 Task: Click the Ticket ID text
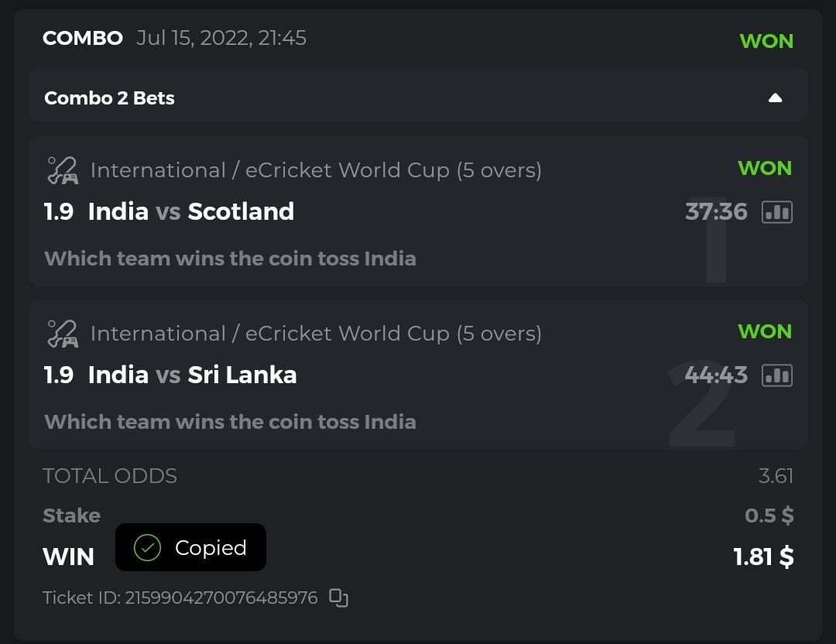pyautogui.click(x=180, y=598)
